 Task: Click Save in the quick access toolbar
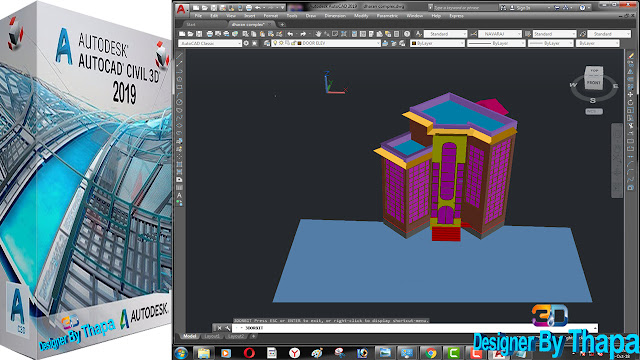pyautogui.click(x=214, y=8)
